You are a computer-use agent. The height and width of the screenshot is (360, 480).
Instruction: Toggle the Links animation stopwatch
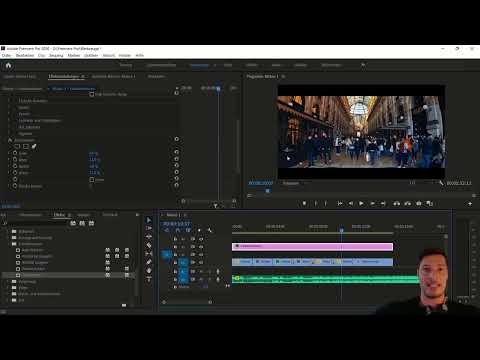15,153
